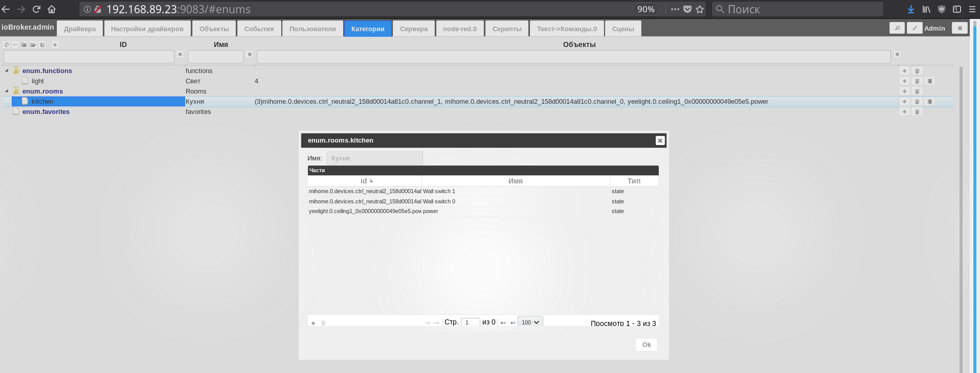Jump to the last page in the dialog pager
Screen dimensions: 980x373
(x=513, y=323)
